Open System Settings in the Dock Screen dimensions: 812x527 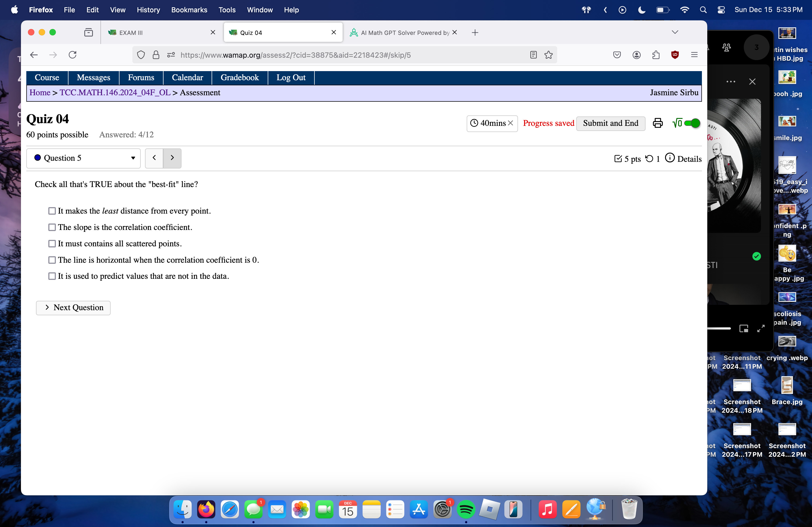coord(442,510)
